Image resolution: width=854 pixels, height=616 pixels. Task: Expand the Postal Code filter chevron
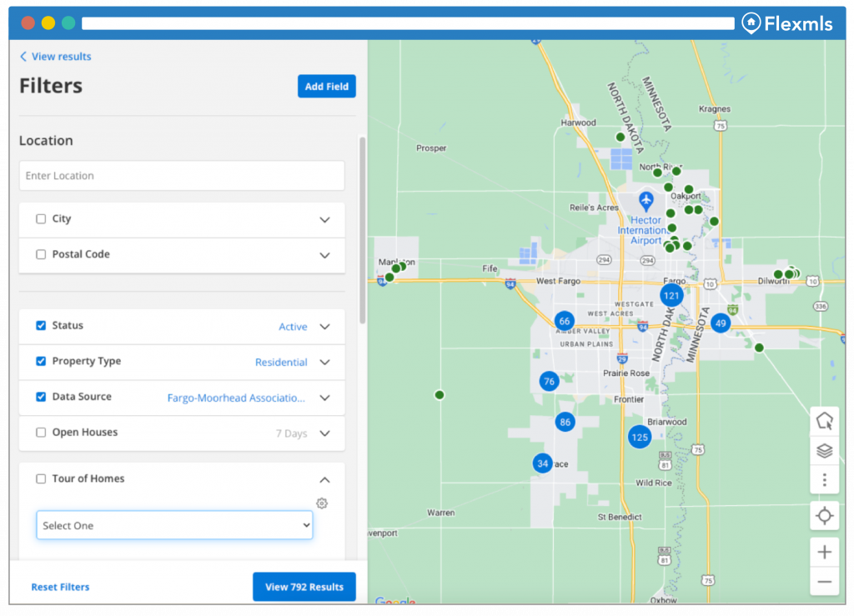(325, 255)
